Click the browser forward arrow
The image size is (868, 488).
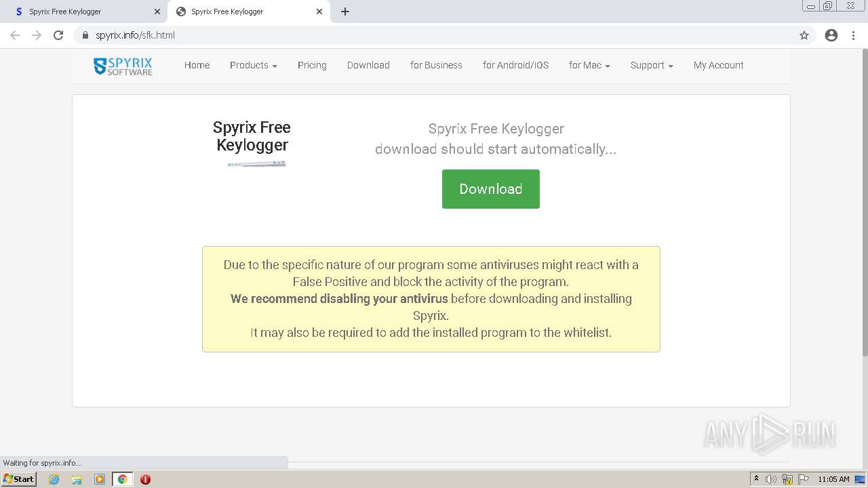(37, 35)
